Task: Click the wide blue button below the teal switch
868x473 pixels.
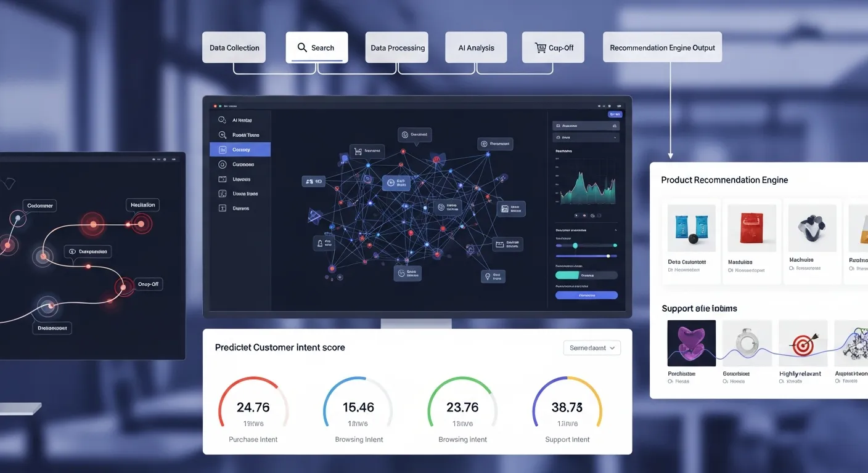Action: point(586,296)
